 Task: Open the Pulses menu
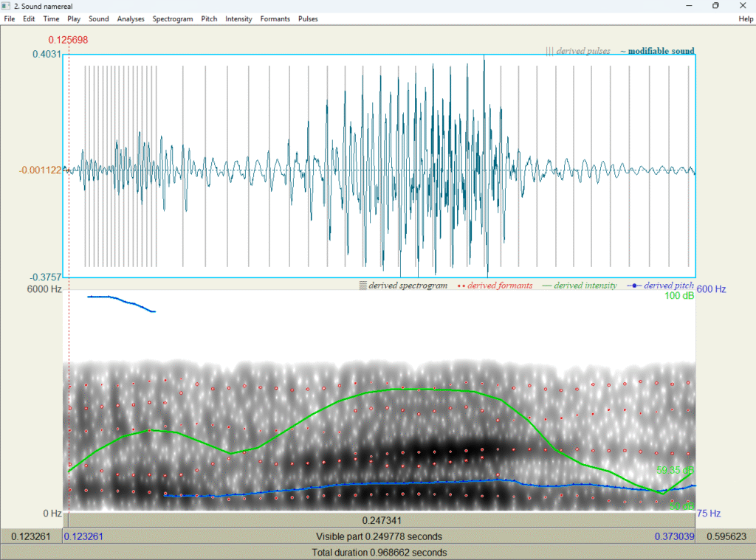tap(308, 18)
